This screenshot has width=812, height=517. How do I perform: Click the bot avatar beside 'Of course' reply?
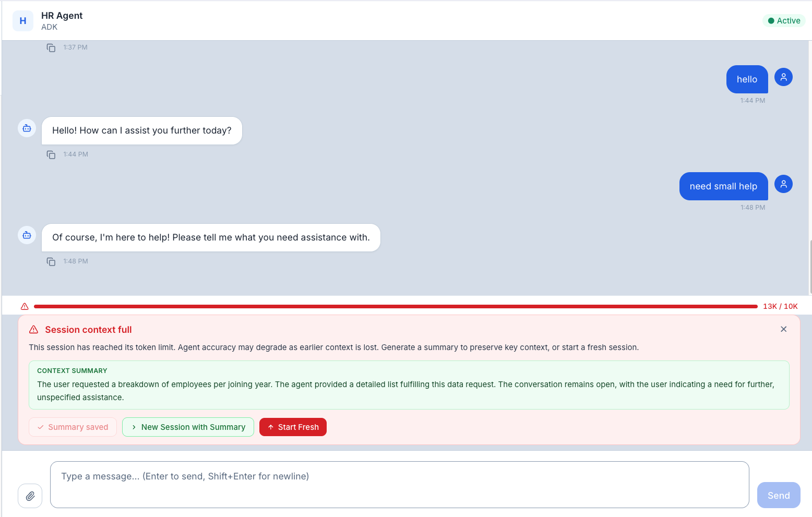[27, 235]
